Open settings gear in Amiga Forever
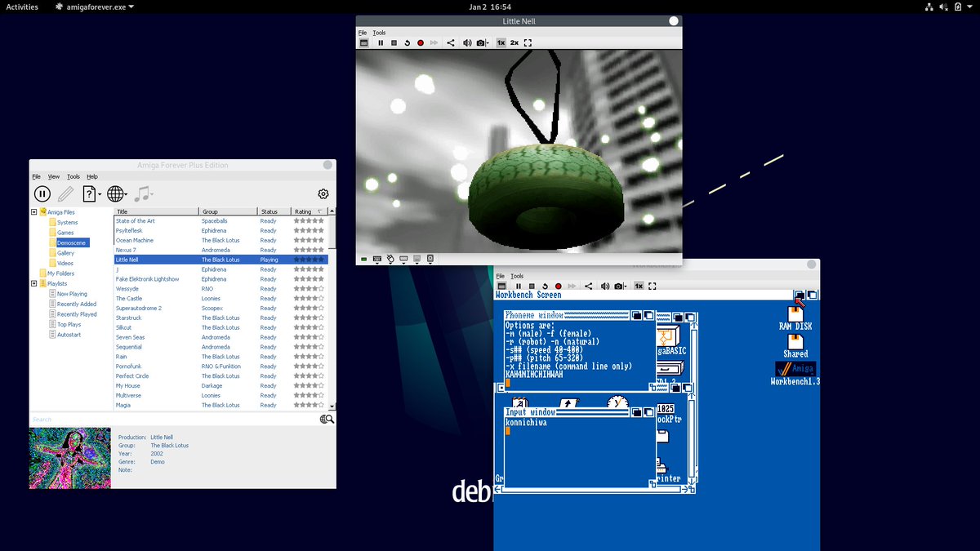This screenshot has width=980, height=551. point(323,193)
